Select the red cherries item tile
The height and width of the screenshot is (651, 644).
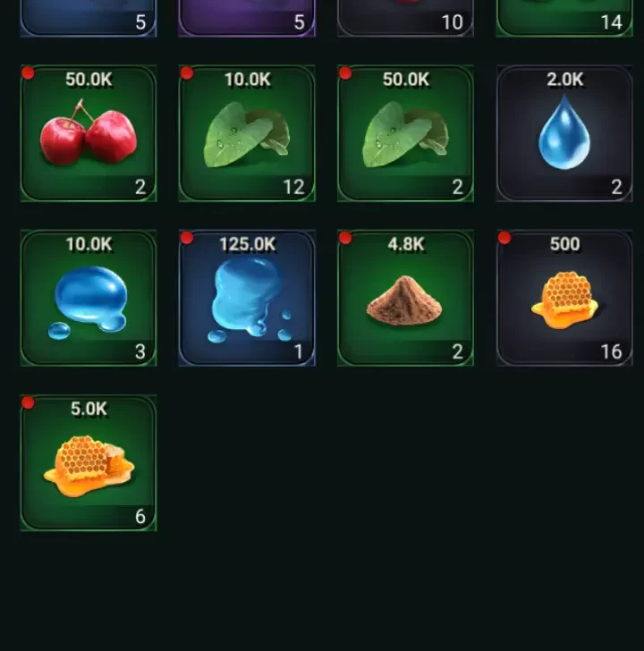click(x=89, y=133)
